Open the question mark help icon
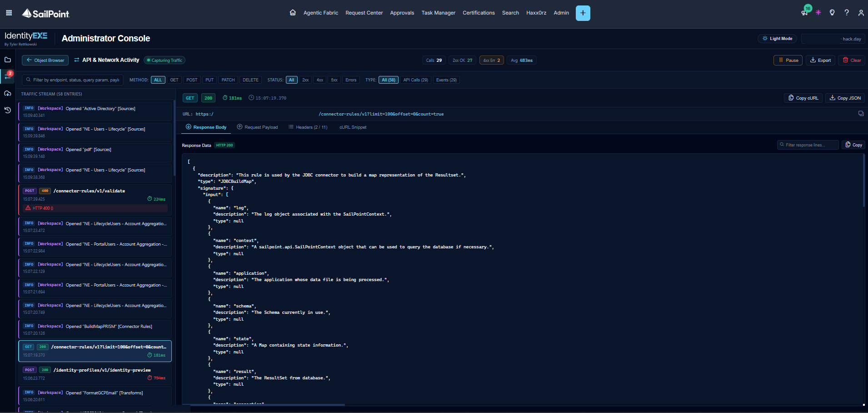This screenshot has height=413, width=868. tap(847, 13)
